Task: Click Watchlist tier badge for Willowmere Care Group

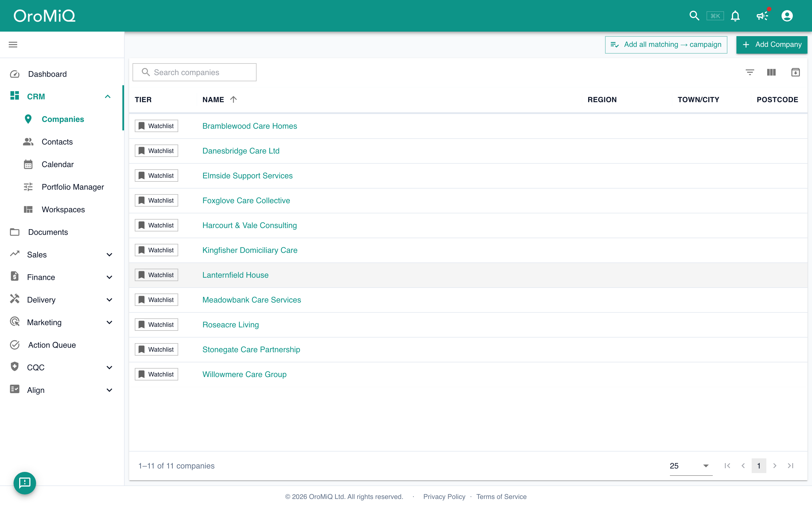Action: pos(156,374)
